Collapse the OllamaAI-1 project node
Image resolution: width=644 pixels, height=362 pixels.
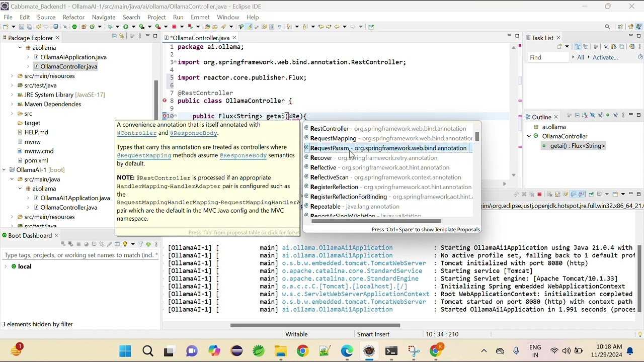(x=4, y=170)
